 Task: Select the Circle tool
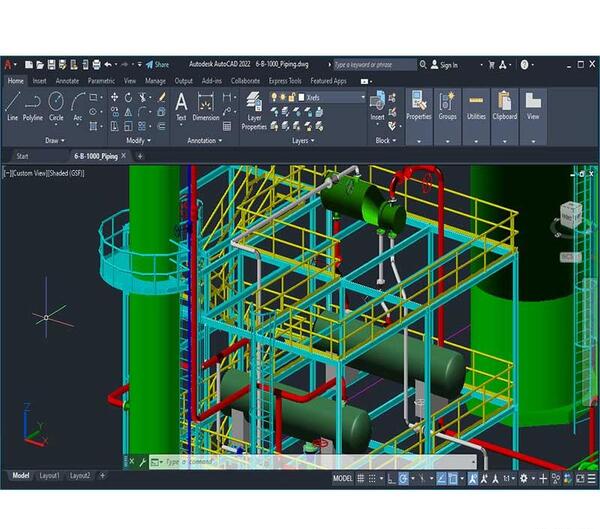click(x=56, y=107)
